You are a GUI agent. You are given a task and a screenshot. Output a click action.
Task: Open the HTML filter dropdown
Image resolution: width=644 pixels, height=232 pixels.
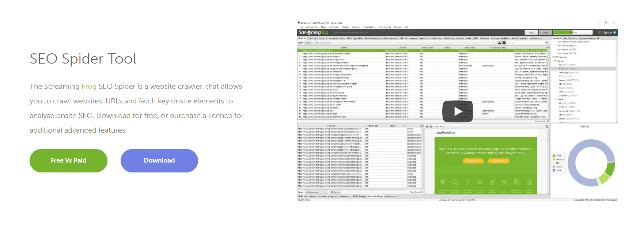311,43
